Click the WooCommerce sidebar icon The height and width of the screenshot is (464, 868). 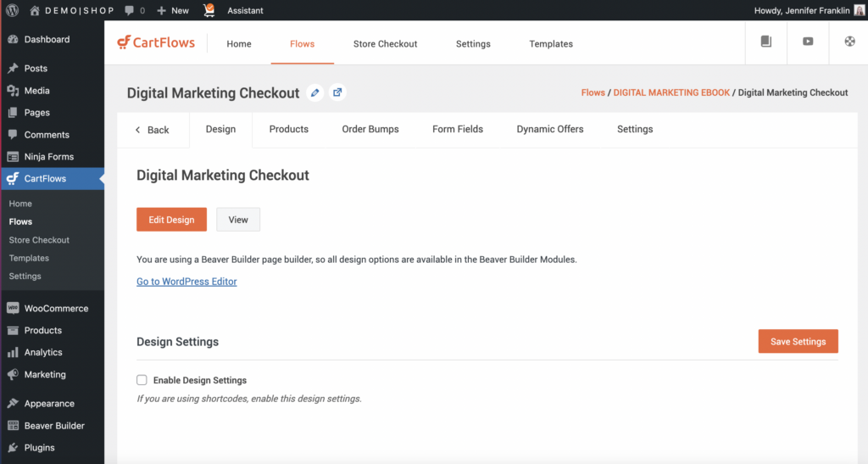click(x=13, y=308)
